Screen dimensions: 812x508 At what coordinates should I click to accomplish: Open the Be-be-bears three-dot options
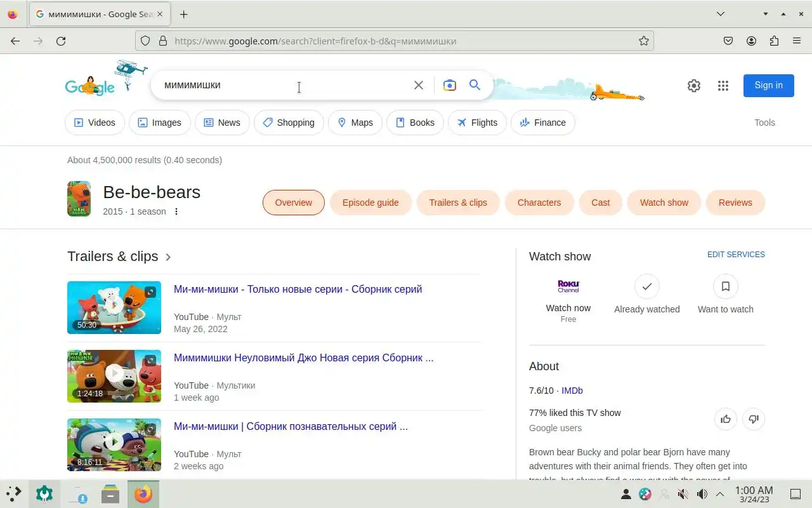click(x=176, y=211)
